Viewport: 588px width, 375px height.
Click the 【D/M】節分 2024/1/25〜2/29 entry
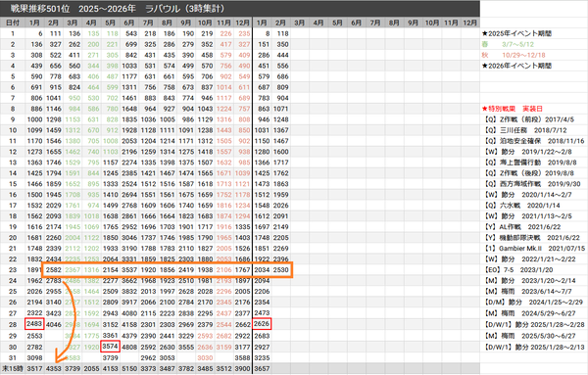coord(533,302)
